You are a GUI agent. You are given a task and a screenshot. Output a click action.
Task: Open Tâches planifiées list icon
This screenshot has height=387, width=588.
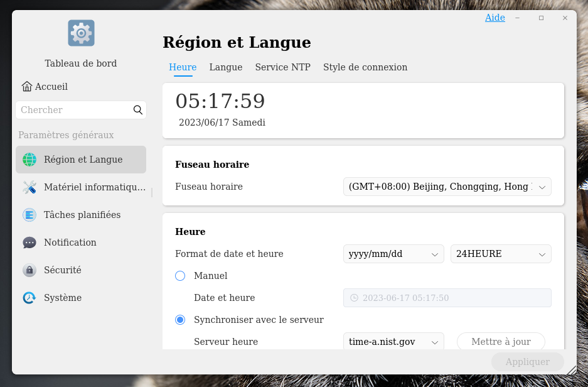tap(29, 215)
